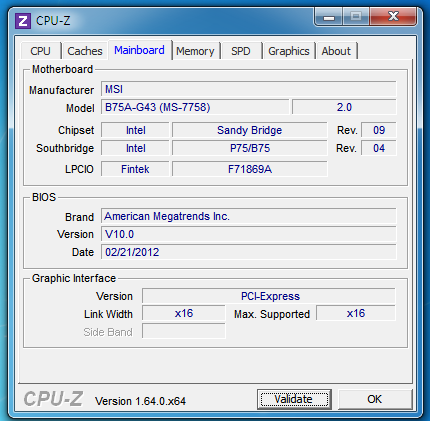Click the model revision field 2.0
The width and height of the screenshot is (430, 421).
click(344, 107)
